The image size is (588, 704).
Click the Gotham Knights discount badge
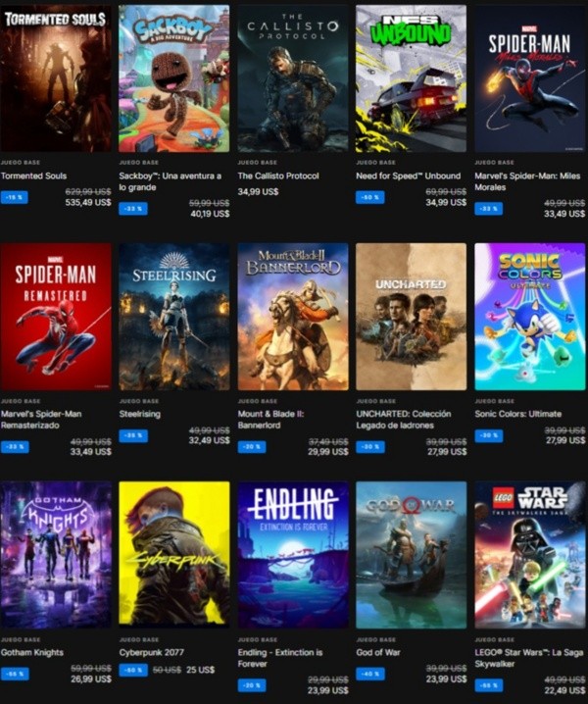[x=15, y=674]
